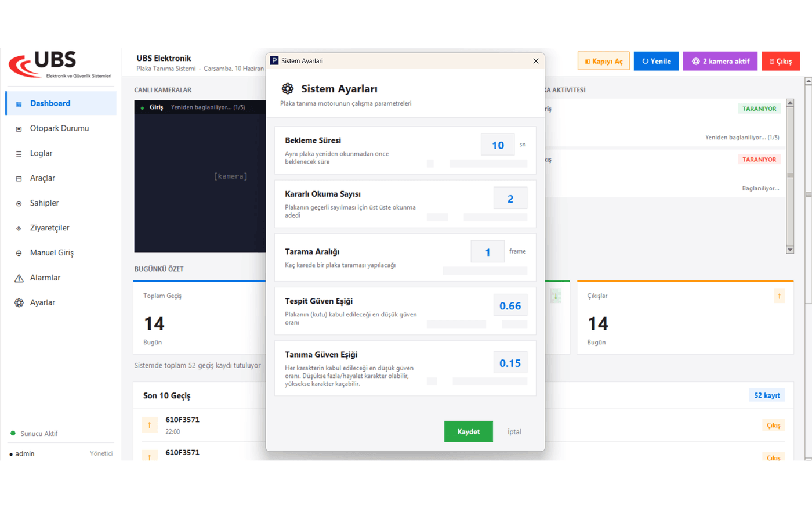Click the Kaydet save button
This screenshot has width=812, height=508.
pyautogui.click(x=468, y=431)
